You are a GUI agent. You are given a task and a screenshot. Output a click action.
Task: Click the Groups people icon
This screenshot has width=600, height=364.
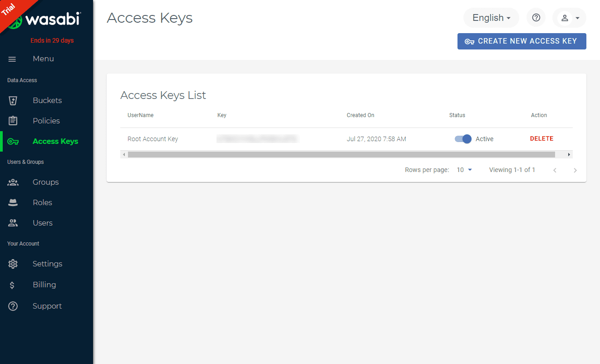(x=13, y=182)
